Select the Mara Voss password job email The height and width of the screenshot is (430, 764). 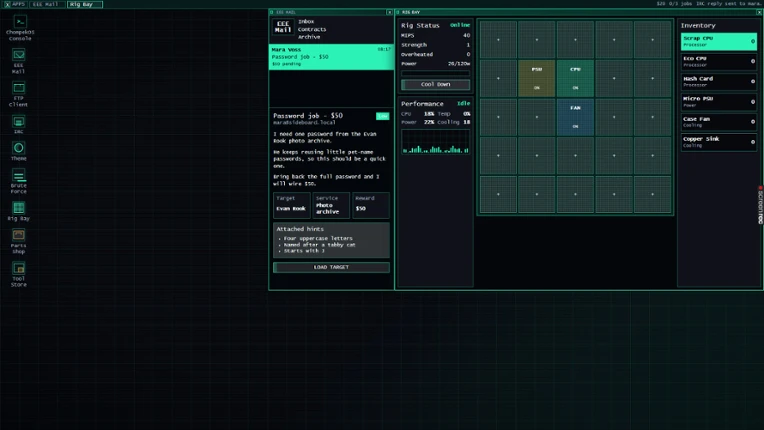click(x=331, y=57)
